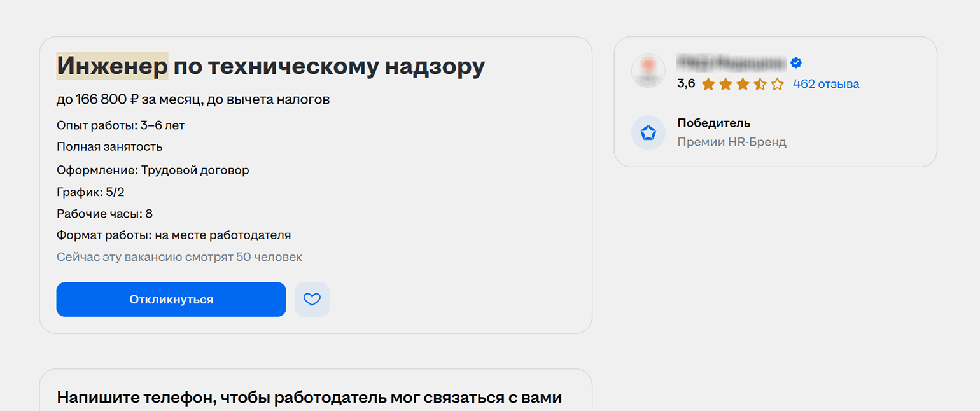Viewport: 980px width, 411px height.
Task: Click the Премии HR-Бренд caption
Action: (x=731, y=142)
